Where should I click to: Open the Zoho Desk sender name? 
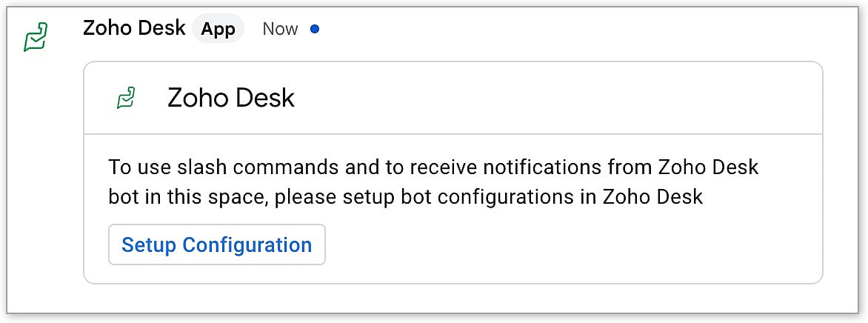point(134,28)
